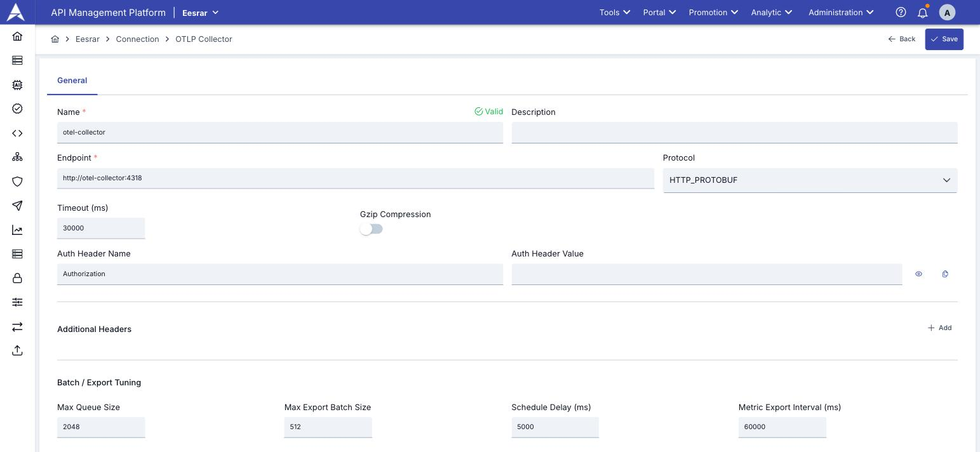Click the Timeout (ms) field
The image size is (980, 452).
(x=101, y=228)
